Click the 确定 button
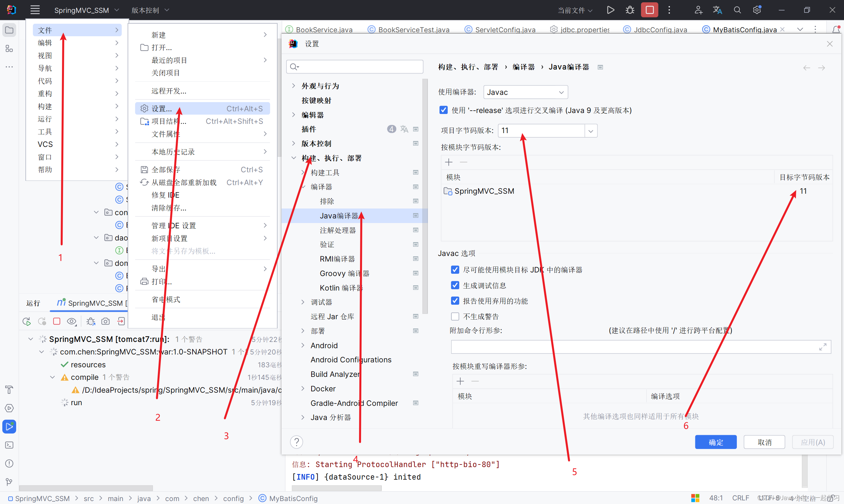This screenshot has height=504, width=844. pyautogui.click(x=716, y=442)
